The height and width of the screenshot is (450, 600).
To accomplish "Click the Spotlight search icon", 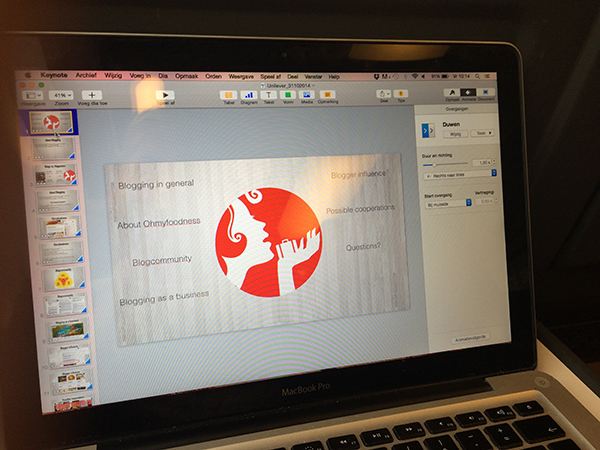I will (x=478, y=76).
